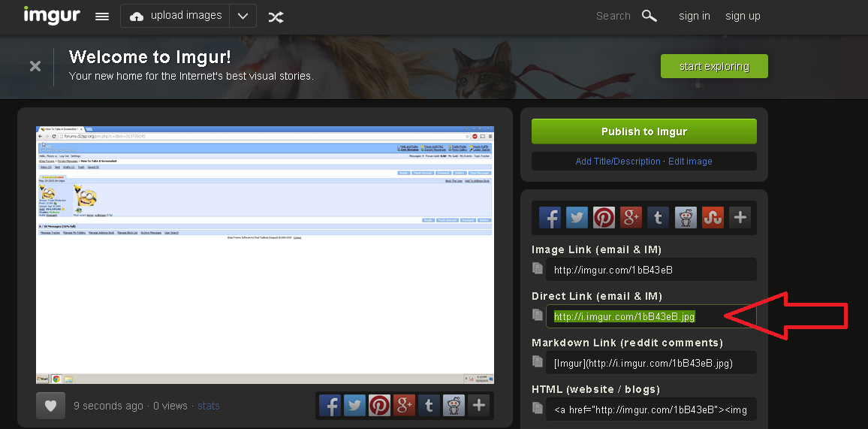
Task: Click the imgur logo
Action: [x=52, y=16]
